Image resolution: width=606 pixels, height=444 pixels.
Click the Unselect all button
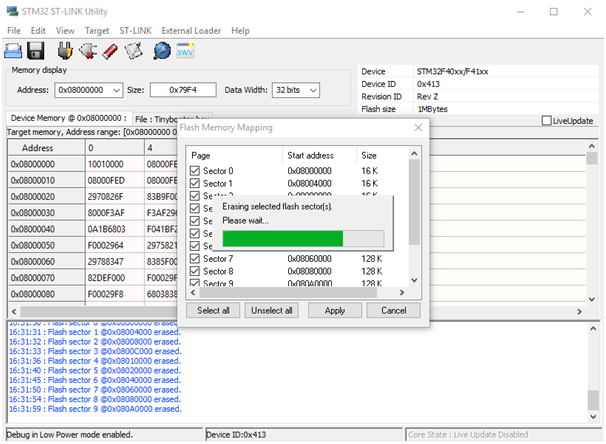point(271,310)
